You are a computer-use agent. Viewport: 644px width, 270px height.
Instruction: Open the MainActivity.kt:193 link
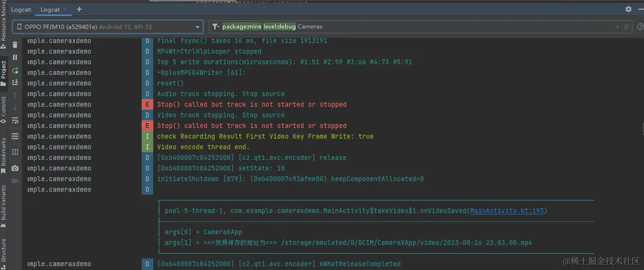[507, 211]
